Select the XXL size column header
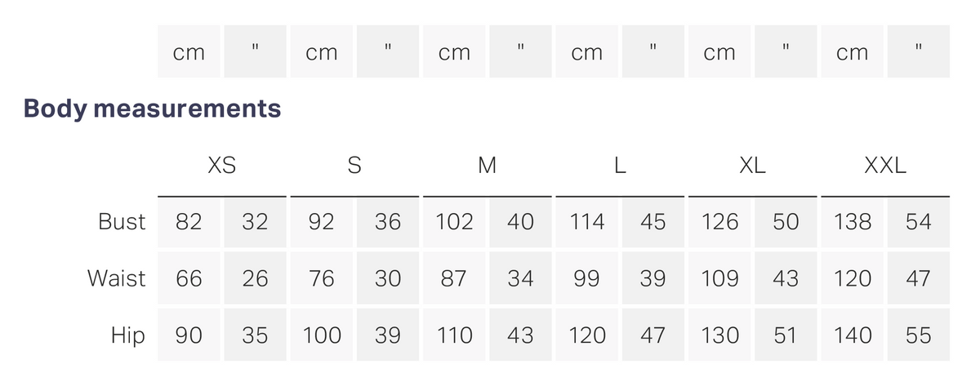The width and height of the screenshot is (980, 386). pos(885,166)
